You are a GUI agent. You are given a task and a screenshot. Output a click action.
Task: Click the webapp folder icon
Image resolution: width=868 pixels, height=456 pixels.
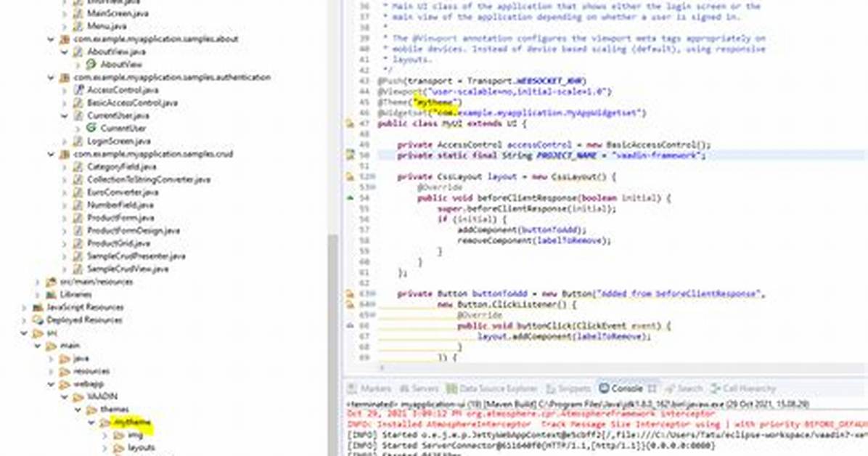(65, 384)
